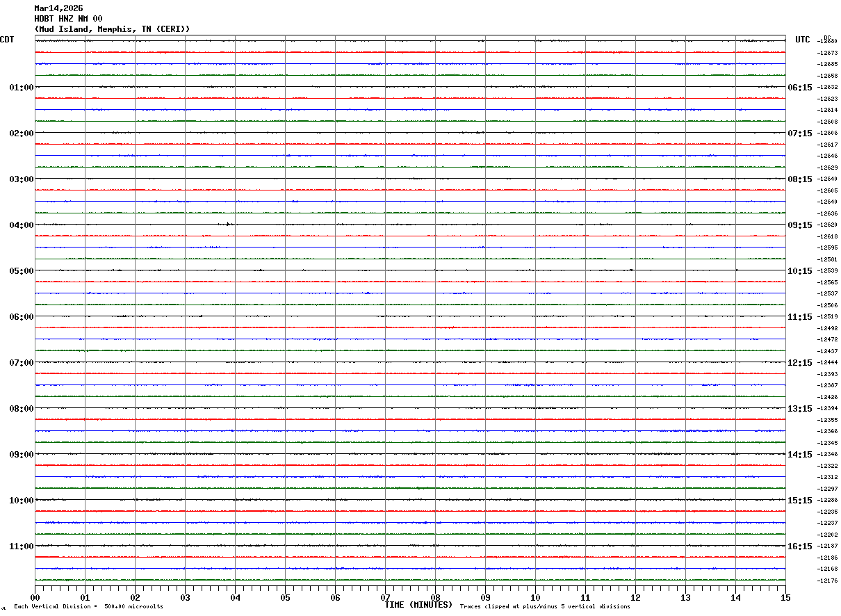Click the DC offset value '-12168'

pyautogui.click(x=827, y=569)
